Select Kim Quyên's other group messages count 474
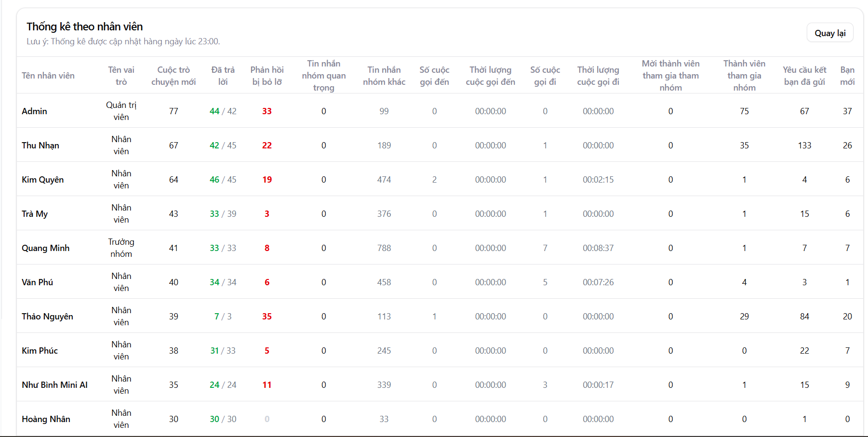This screenshot has width=868, height=437. (x=384, y=180)
